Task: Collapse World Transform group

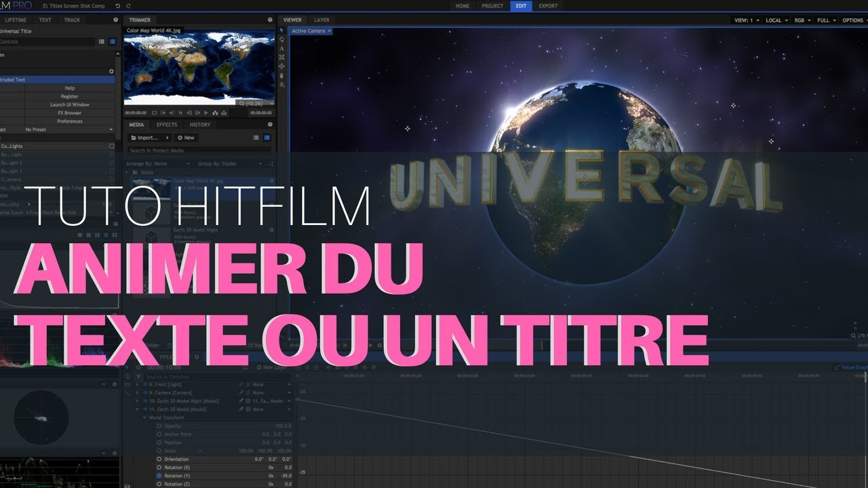Action: 144,418
